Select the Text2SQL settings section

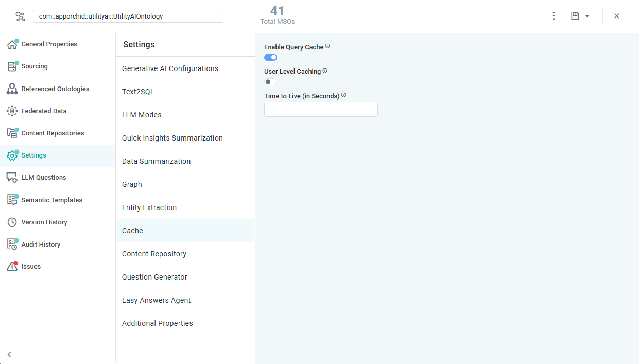pos(185,92)
